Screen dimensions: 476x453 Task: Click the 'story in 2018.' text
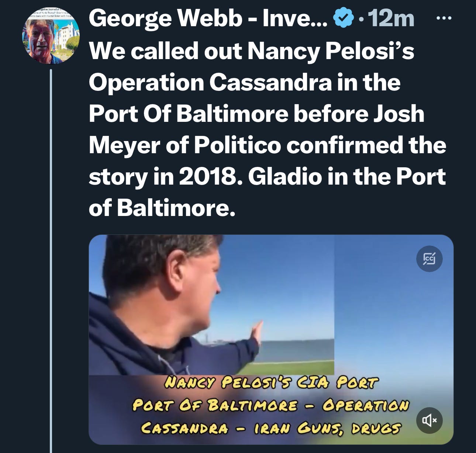point(166,176)
